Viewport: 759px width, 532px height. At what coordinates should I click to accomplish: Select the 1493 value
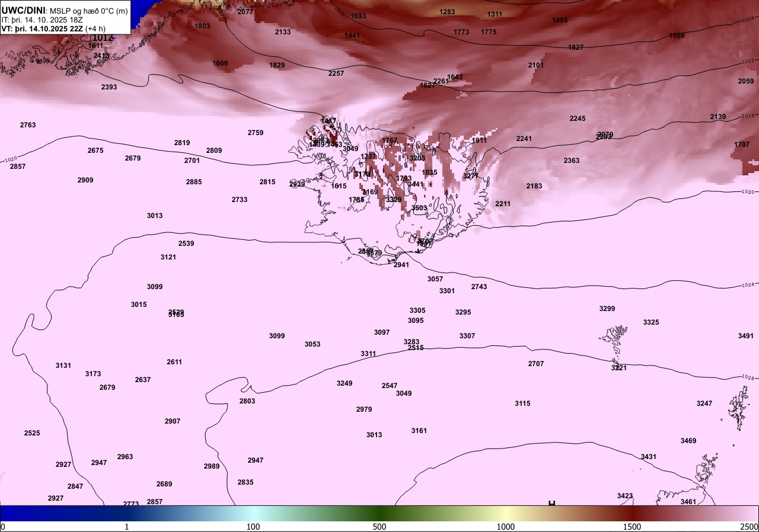560,20
